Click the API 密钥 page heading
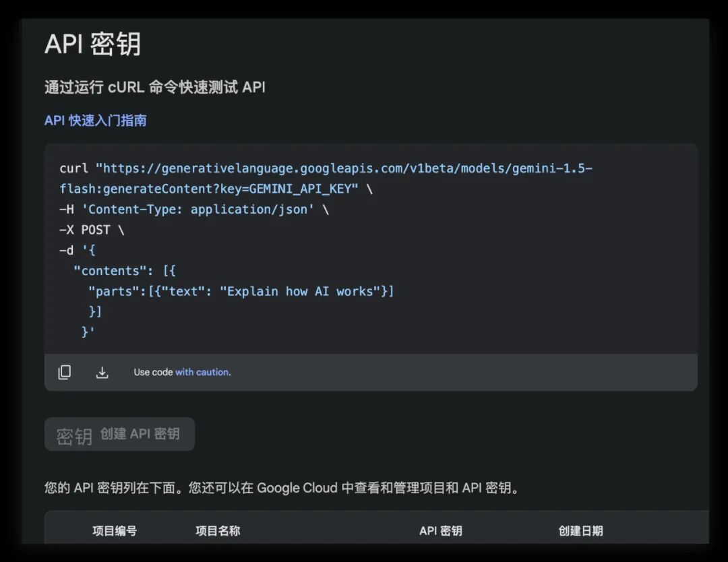This screenshot has height=562, width=728. click(93, 44)
